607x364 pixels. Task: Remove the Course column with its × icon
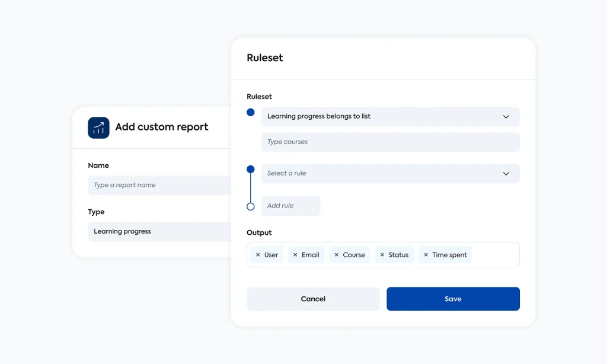pos(336,254)
